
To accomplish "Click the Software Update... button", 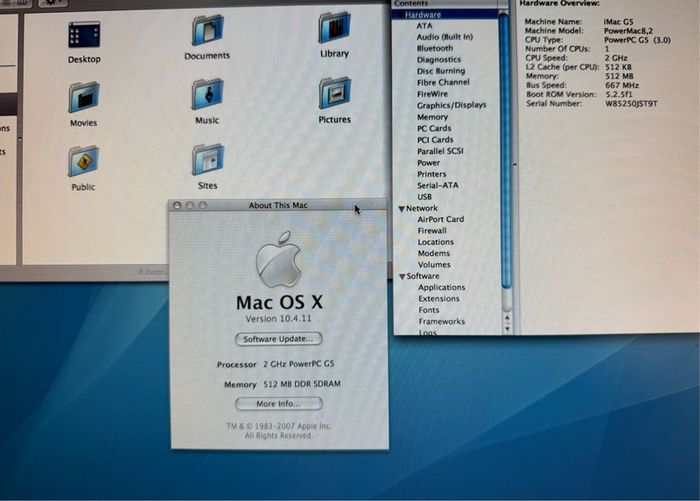I will coord(279,339).
